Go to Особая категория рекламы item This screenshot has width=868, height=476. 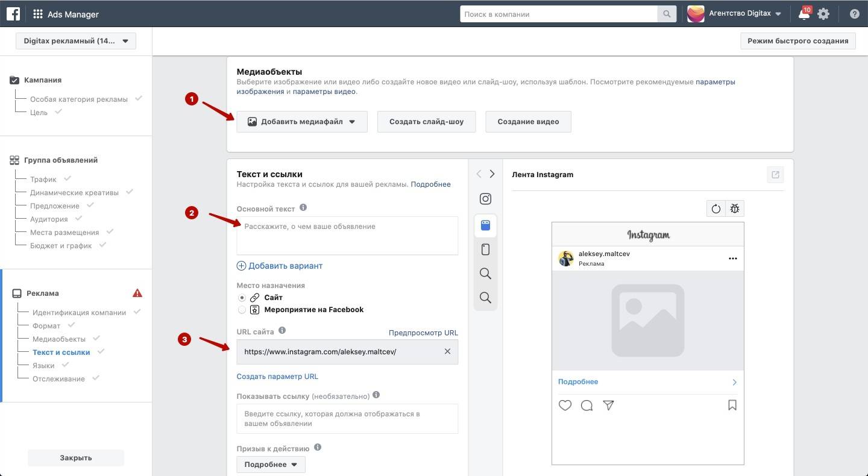79,99
